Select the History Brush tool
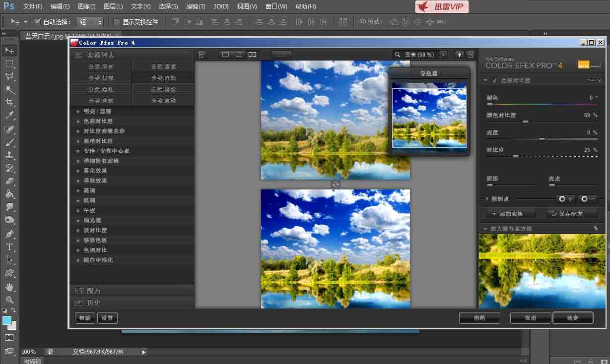Screen dimensions: 610x364 [x=9, y=168]
